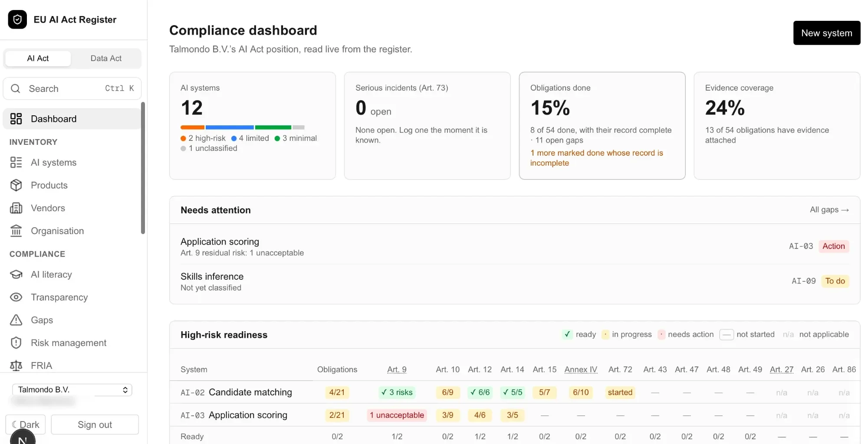Go to AI systems in the sidebar

pyautogui.click(x=72, y=163)
